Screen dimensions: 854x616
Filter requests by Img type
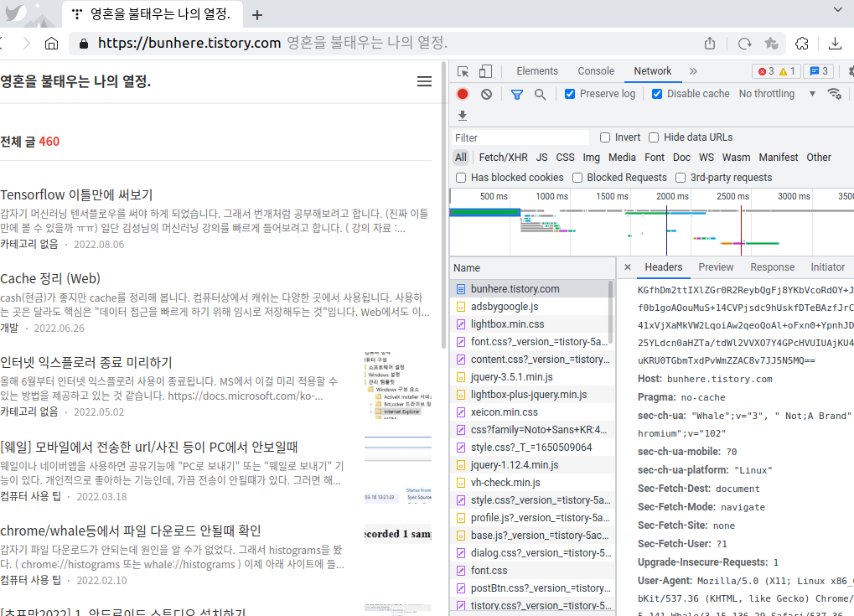coord(591,158)
